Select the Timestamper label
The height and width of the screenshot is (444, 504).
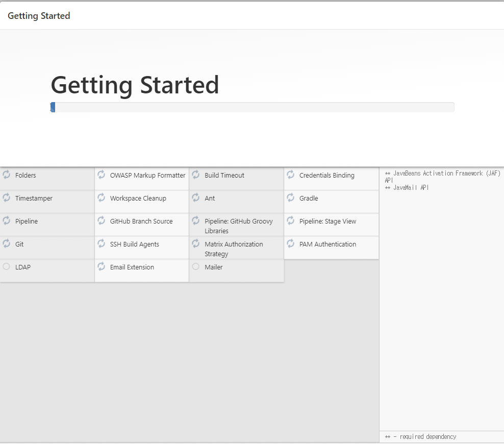(x=34, y=199)
